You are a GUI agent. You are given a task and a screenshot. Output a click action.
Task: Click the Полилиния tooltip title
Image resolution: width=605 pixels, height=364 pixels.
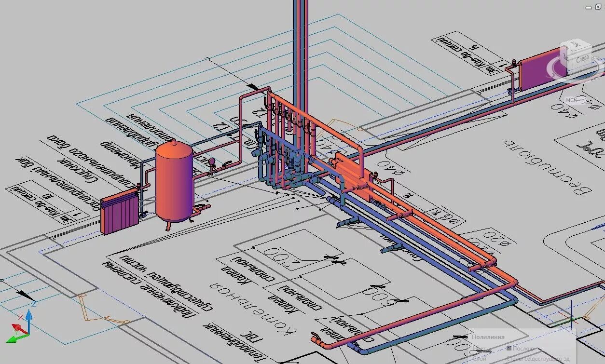point(488,337)
